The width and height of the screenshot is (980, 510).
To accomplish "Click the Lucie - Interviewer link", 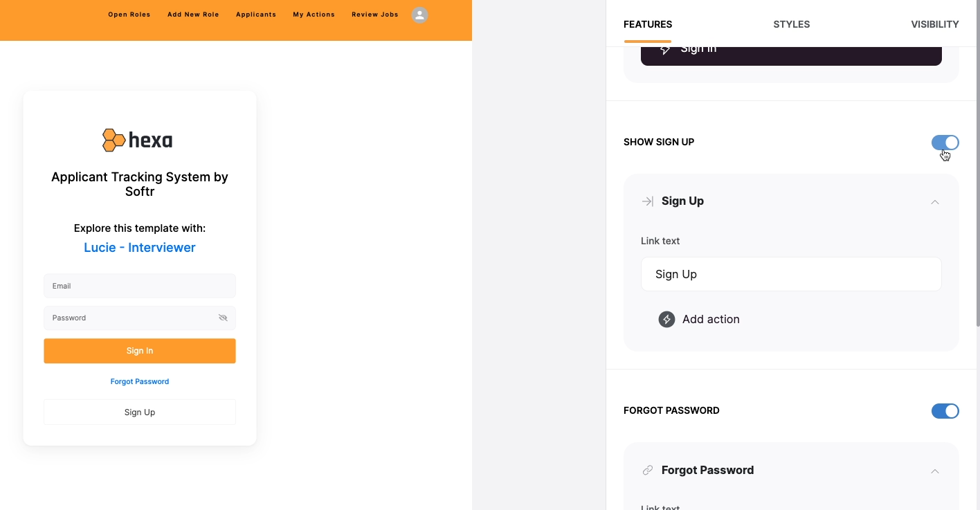I will 140,248.
